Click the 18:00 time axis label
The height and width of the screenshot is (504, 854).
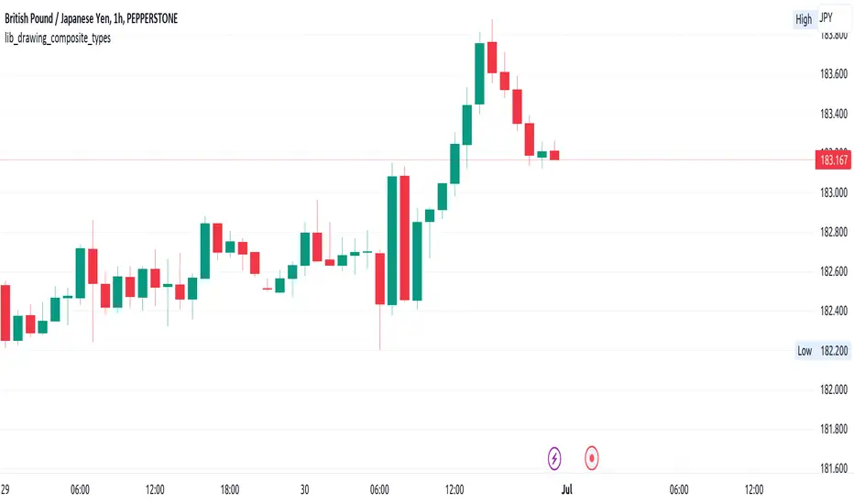pos(229,489)
